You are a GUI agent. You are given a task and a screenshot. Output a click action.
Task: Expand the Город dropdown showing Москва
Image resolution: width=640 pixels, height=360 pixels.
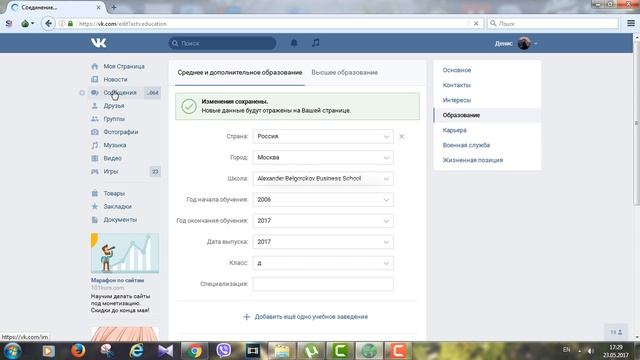tap(323, 158)
